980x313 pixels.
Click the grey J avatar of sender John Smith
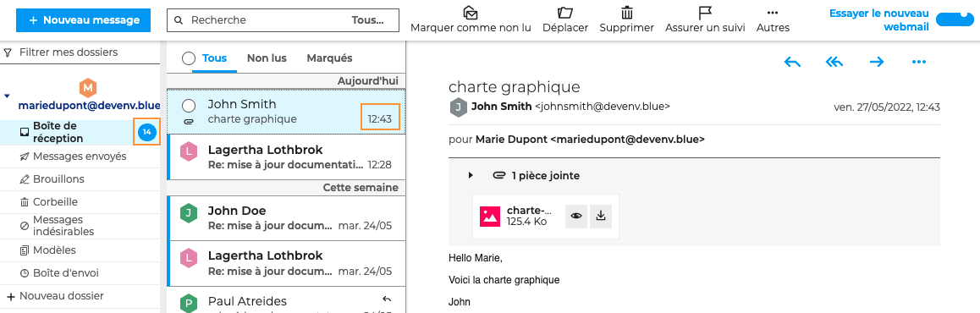[x=458, y=107]
